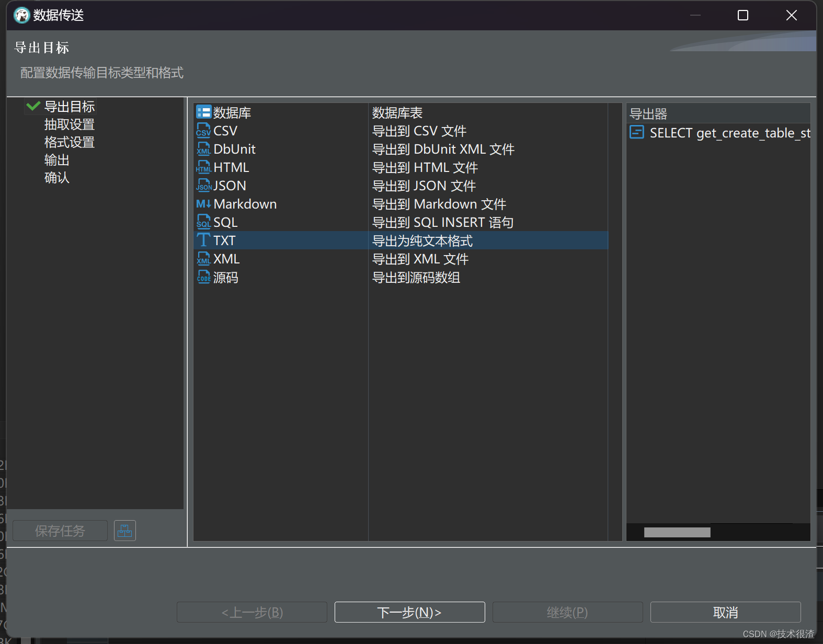Go to the 确认 step
This screenshot has width=823, height=644.
(57, 178)
